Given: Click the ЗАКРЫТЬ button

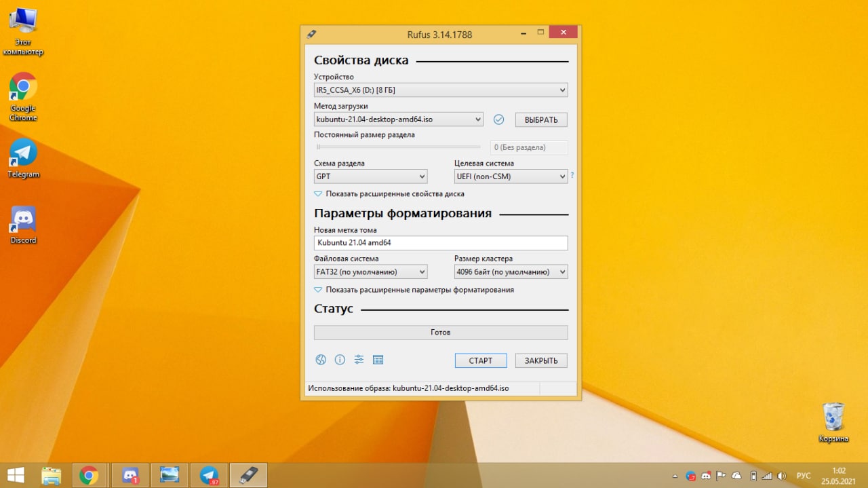Looking at the screenshot, I should (541, 360).
